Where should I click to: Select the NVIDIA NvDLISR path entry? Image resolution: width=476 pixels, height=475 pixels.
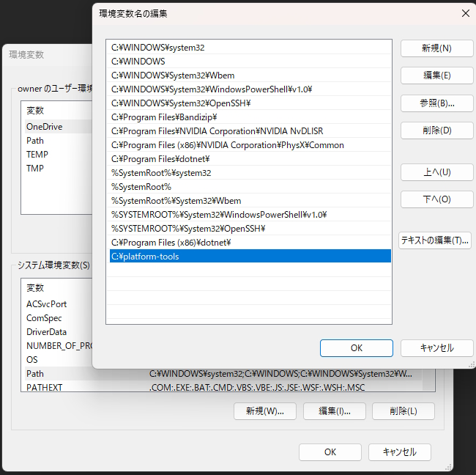249,131
